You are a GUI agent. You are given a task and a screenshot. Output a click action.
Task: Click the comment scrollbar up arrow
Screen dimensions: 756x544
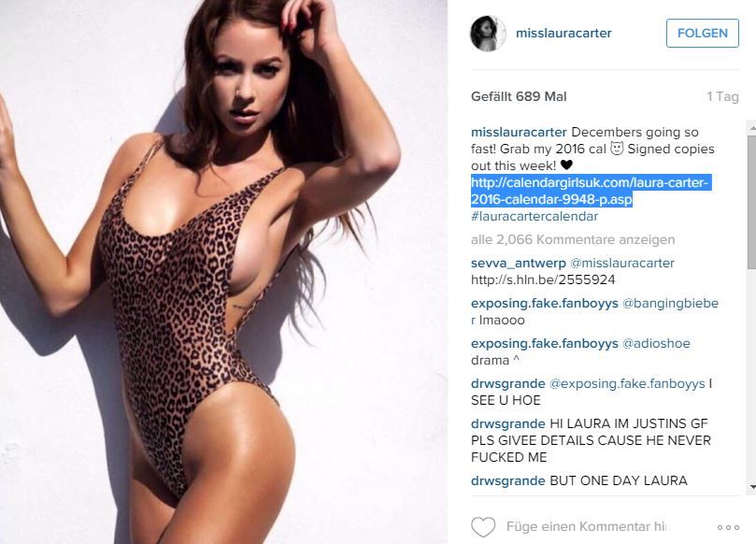pos(751,127)
